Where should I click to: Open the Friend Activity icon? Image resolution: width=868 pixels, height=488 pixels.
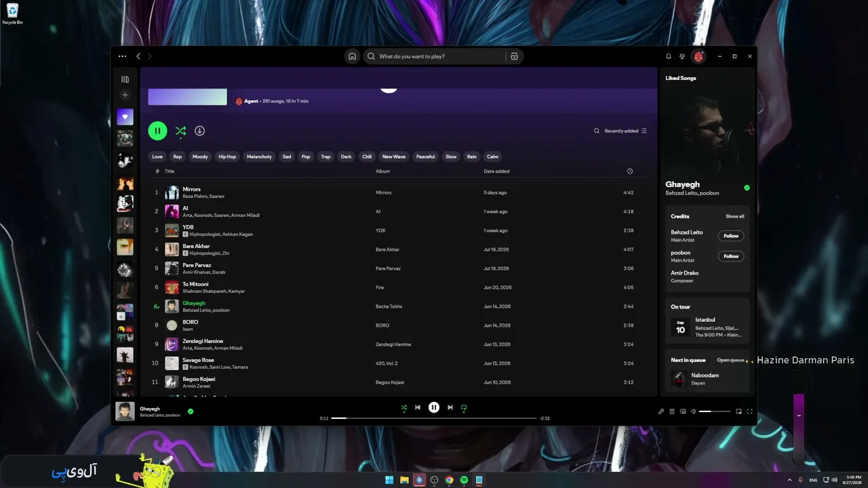click(682, 56)
